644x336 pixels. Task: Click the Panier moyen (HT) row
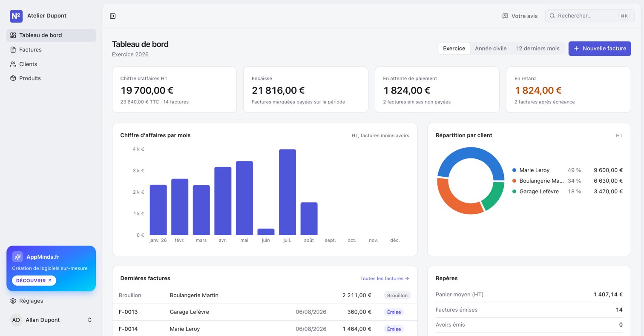[529, 295]
